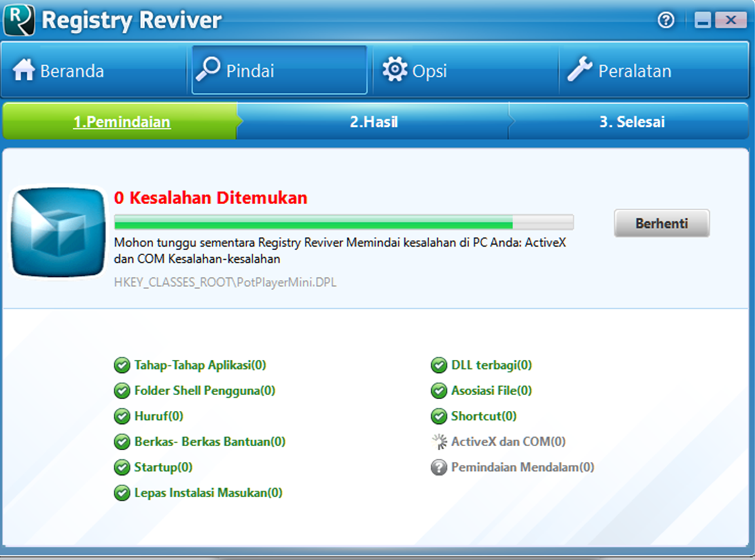Click check icon beside Lepas Instalasi Masukan
Screen dimensions: 755x560
pyautogui.click(x=122, y=493)
